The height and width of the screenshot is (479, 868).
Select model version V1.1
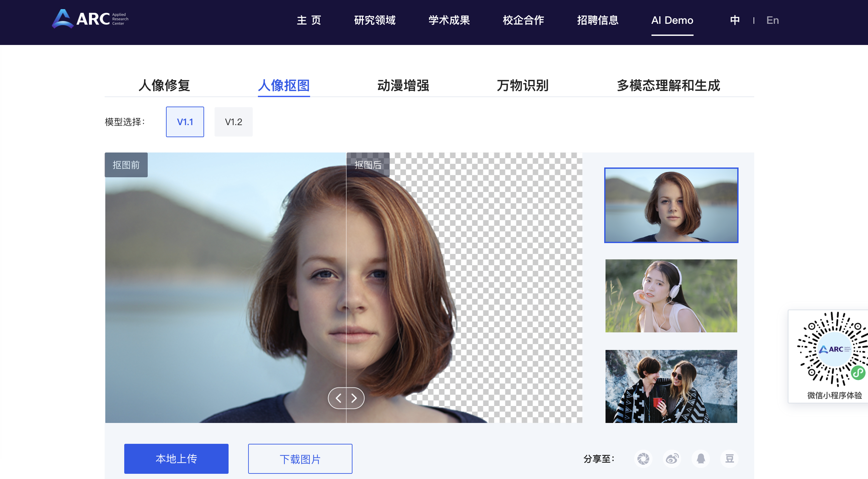click(185, 122)
